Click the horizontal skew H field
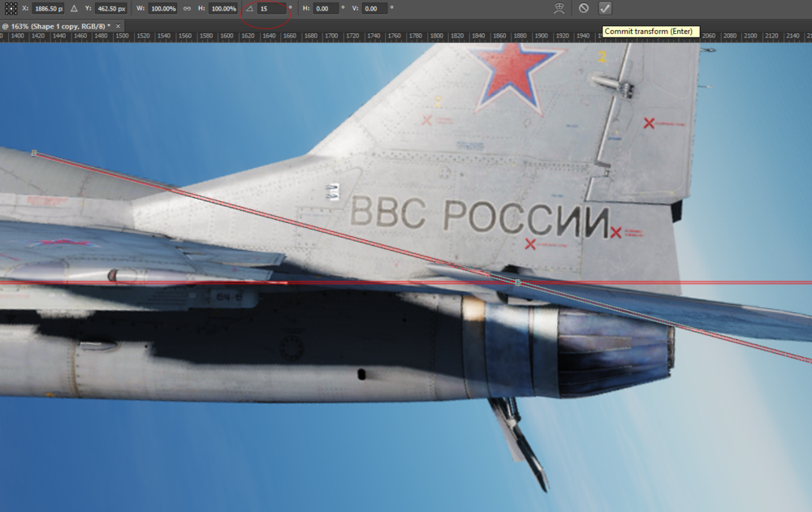The image size is (812, 512). click(326, 8)
